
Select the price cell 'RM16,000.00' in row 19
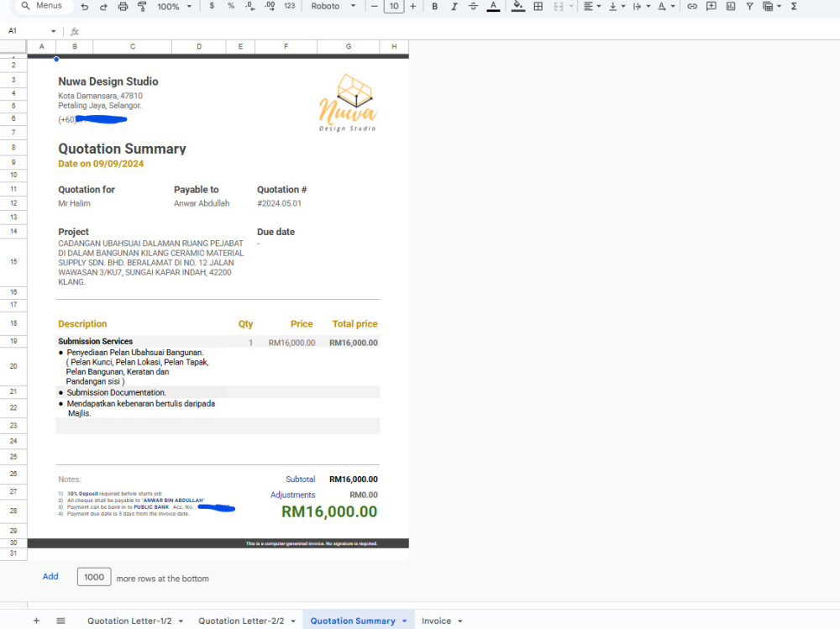tap(292, 343)
